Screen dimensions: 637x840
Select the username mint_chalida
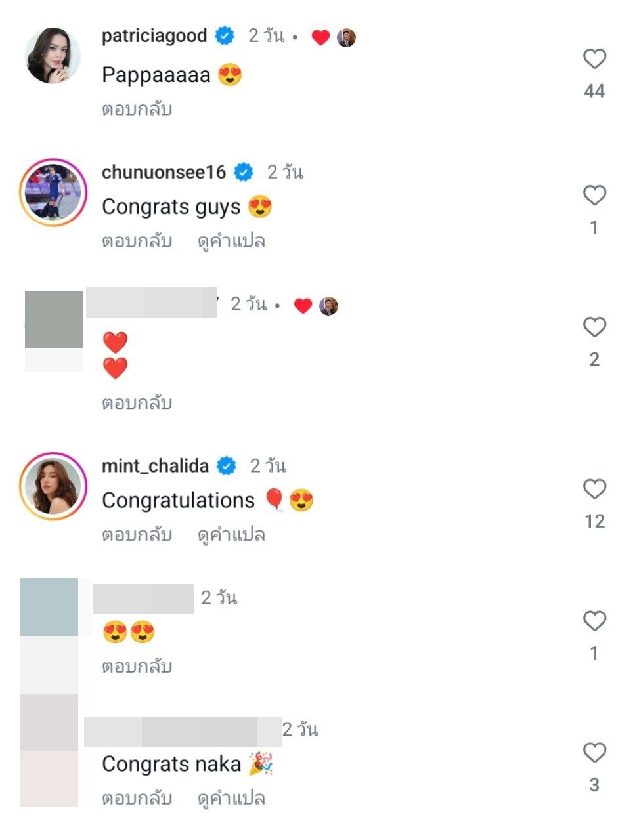pos(156,466)
